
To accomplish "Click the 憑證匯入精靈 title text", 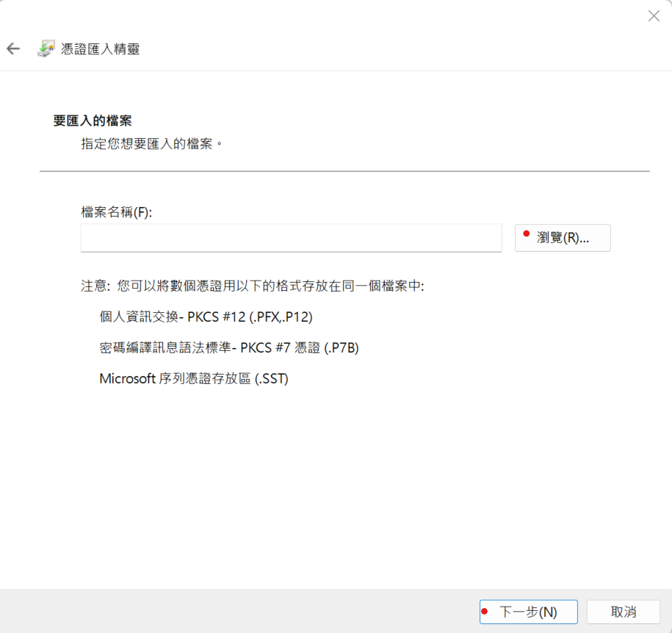I will click(x=101, y=49).
